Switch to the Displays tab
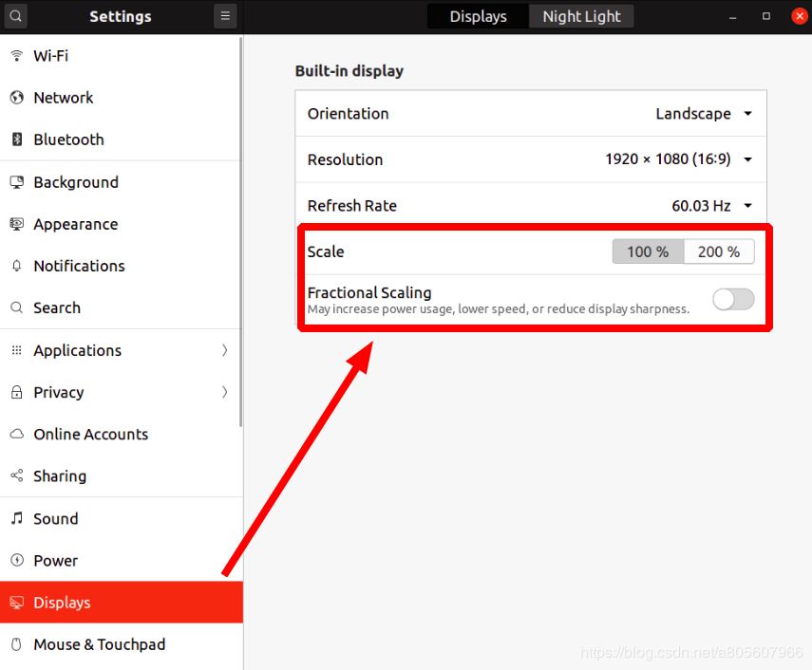 click(x=478, y=16)
